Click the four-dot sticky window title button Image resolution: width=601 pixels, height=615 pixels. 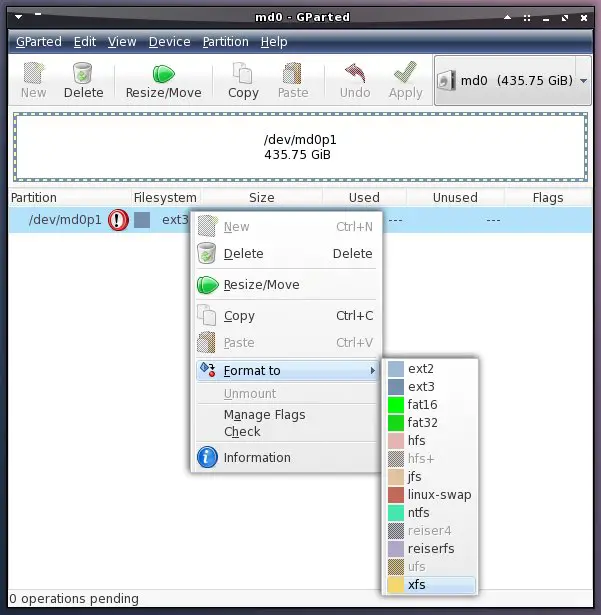click(x=527, y=18)
